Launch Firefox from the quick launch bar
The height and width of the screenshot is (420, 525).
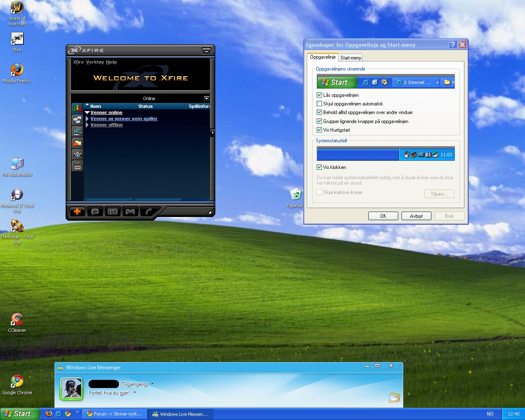coord(49,414)
